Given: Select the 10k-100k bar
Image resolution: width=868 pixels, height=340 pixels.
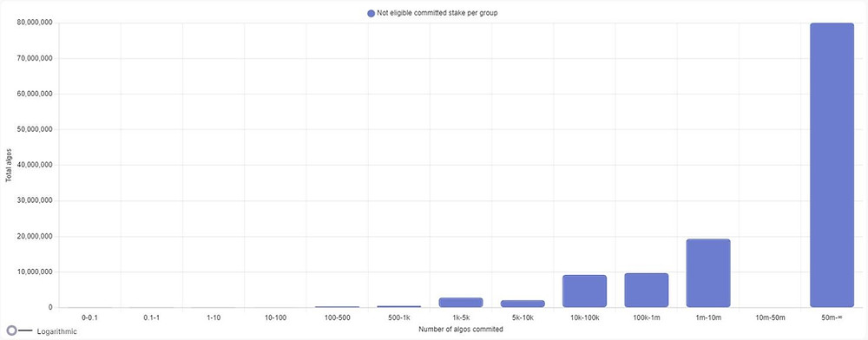Looking at the screenshot, I should 584,291.
